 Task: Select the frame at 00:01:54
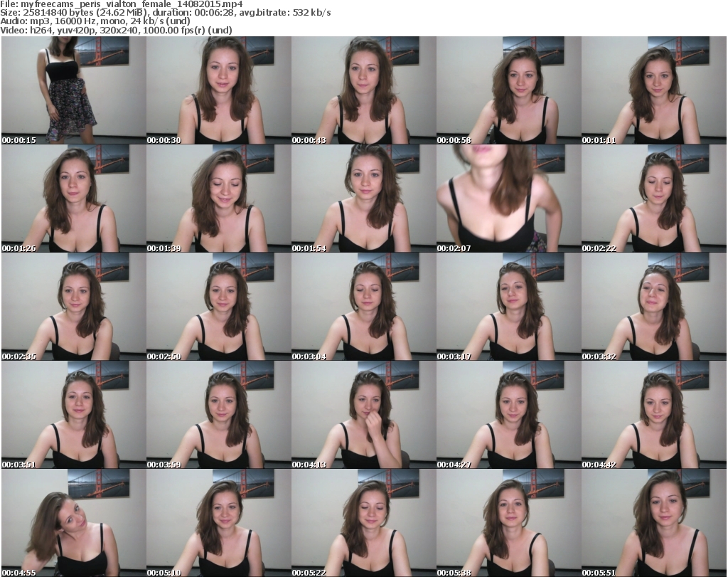click(363, 198)
